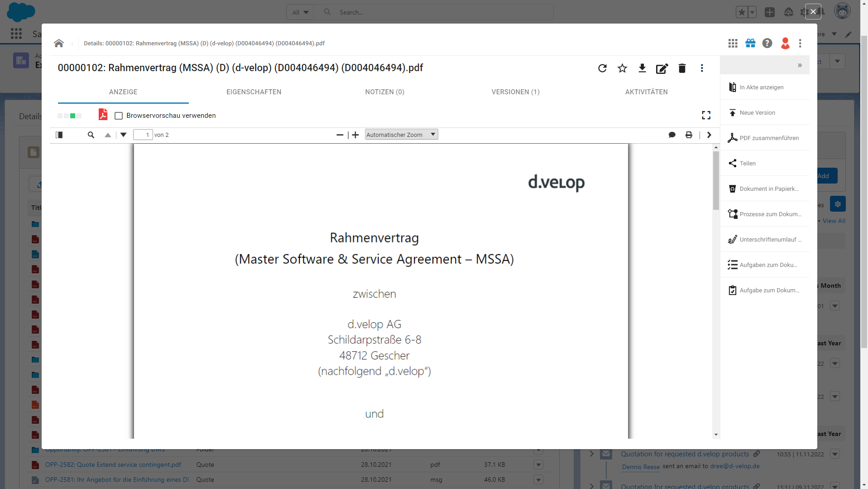
Task: Download the Rahmenvertrag PDF
Action: pos(642,68)
